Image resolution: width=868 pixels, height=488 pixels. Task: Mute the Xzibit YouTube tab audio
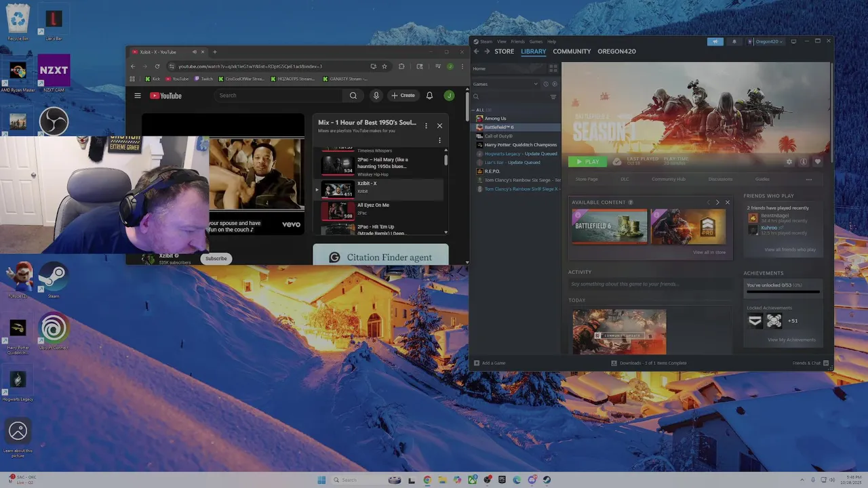click(194, 52)
